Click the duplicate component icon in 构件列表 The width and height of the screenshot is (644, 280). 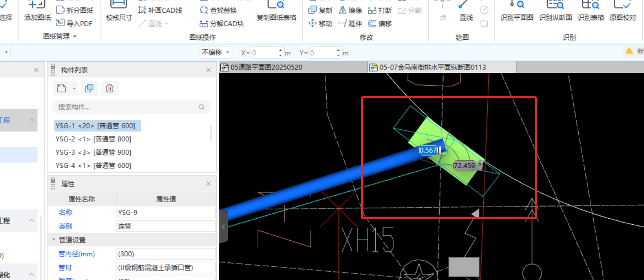[89, 88]
